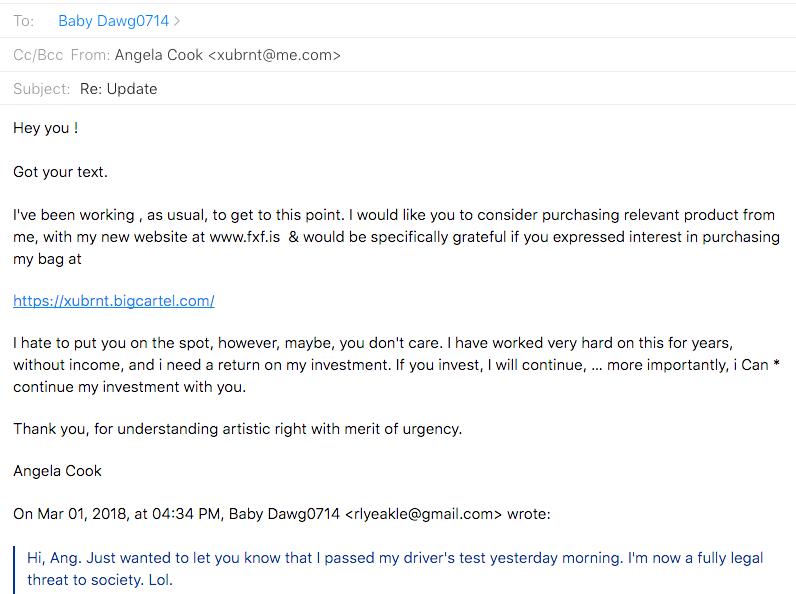Click the On Mar 01, 2018 quote header
The width and height of the screenshot is (796, 594).
point(282,514)
